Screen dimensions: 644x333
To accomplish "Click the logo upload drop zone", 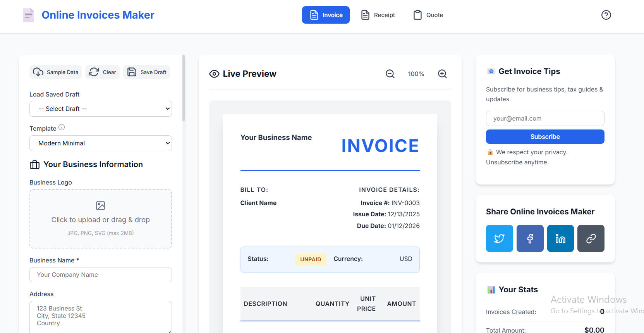I will (101, 219).
